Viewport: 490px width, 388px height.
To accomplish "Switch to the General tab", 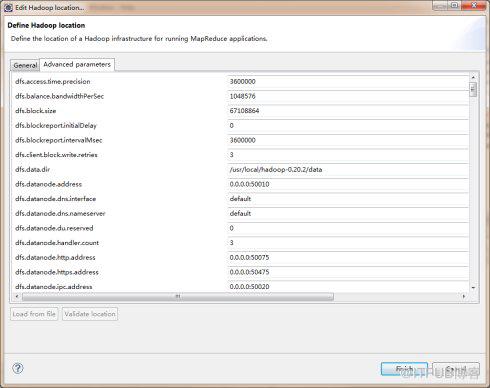I will (25, 65).
